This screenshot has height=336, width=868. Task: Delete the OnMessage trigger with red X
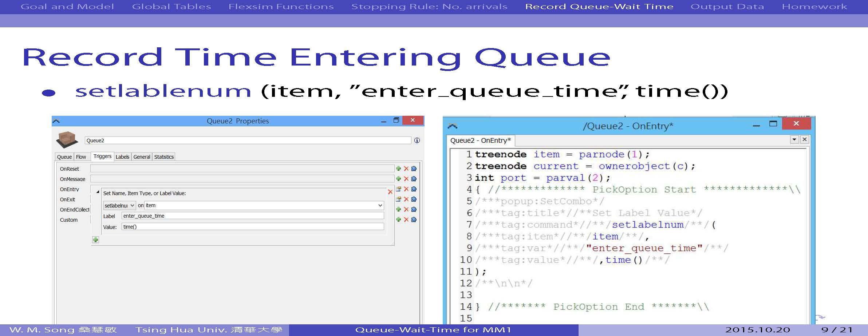[x=406, y=179]
